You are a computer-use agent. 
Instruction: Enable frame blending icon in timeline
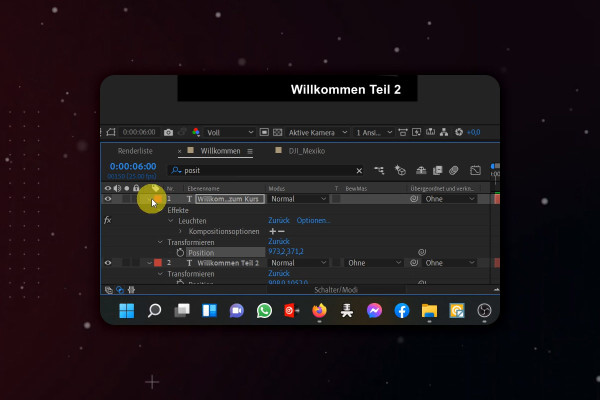437,170
